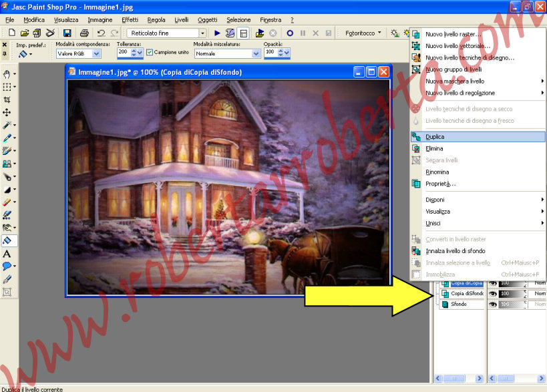Click the Opacità value field
Screen dimensions: 547x392
[270, 52]
